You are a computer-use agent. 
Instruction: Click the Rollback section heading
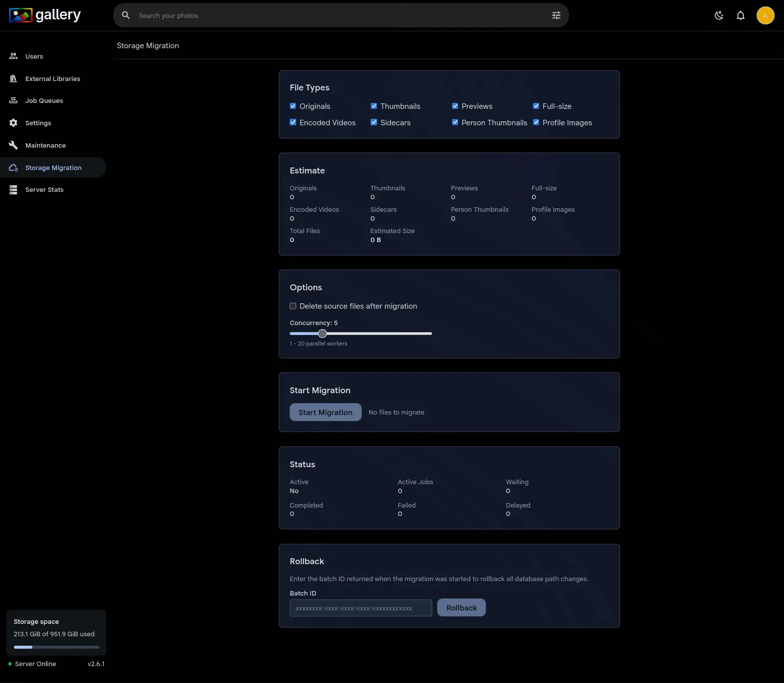(x=307, y=561)
